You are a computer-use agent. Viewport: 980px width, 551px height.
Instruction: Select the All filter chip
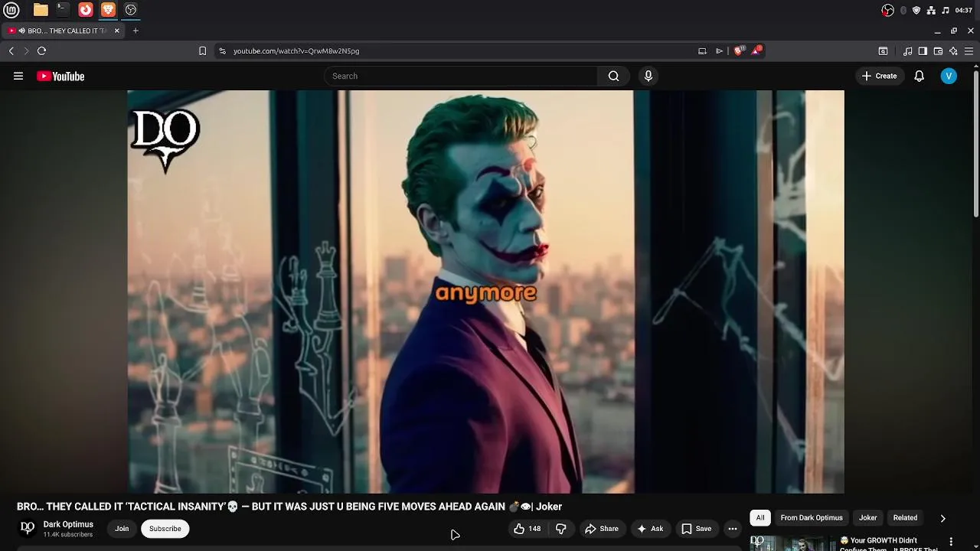coord(760,518)
